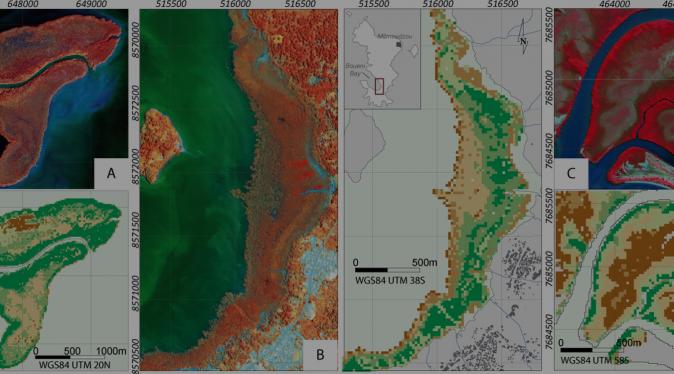Click the panel label C
This screenshot has width=674, height=374.
(x=571, y=173)
